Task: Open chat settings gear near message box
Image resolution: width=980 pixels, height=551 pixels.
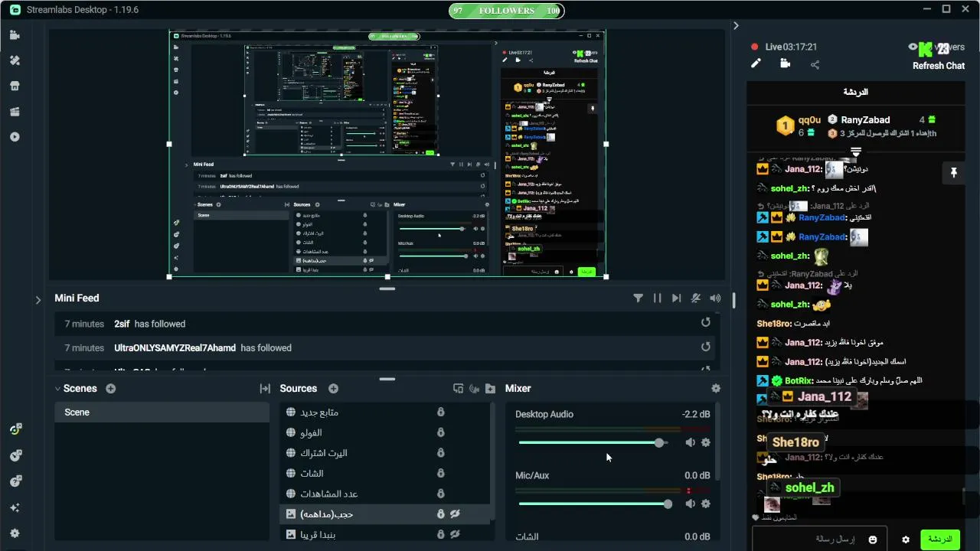Action: tap(906, 540)
